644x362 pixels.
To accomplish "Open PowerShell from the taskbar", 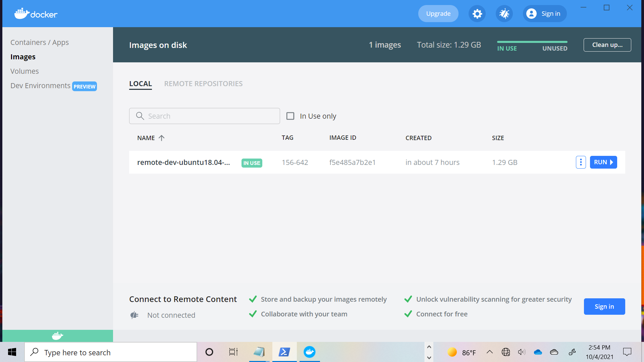I will [284, 352].
